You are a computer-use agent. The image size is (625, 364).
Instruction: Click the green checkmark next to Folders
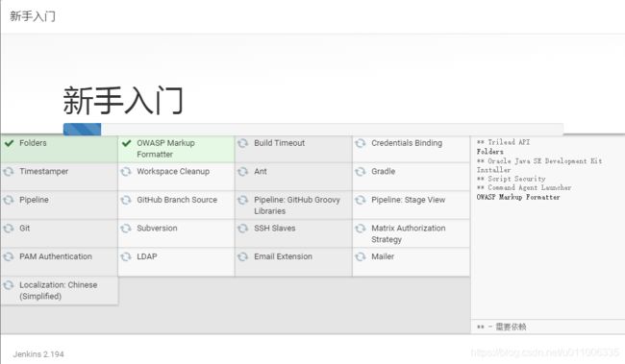point(10,143)
